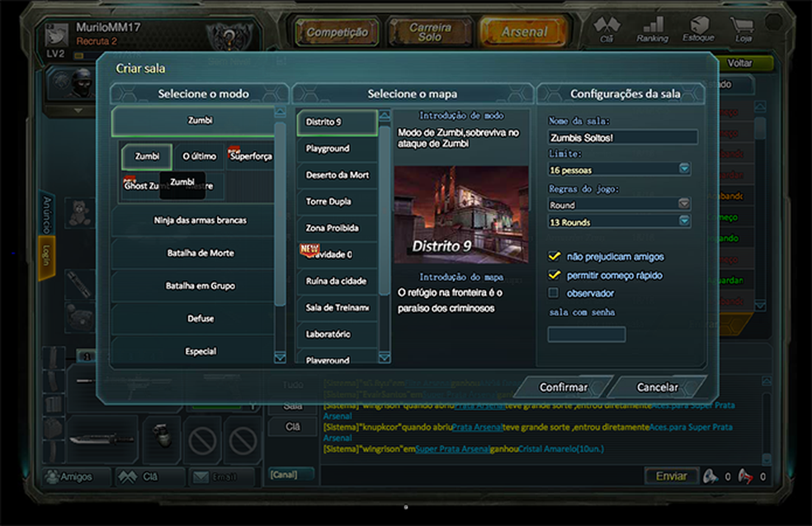
Task: Edit the 'Nome da sala' field
Action: coord(622,137)
